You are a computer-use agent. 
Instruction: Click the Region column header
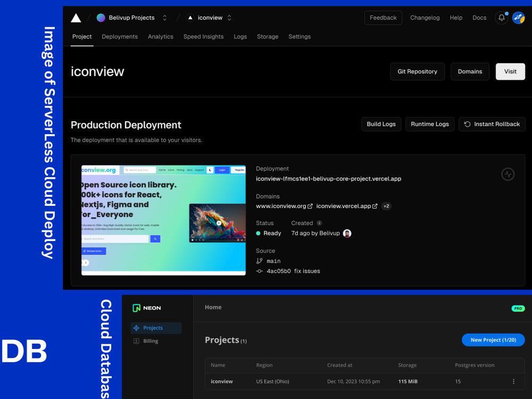coord(264,365)
